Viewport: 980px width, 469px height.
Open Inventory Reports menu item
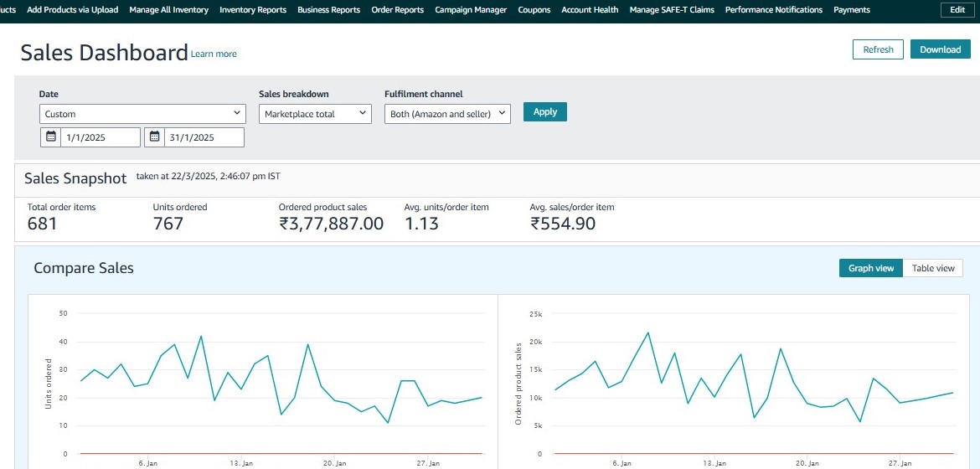point(252,10)
